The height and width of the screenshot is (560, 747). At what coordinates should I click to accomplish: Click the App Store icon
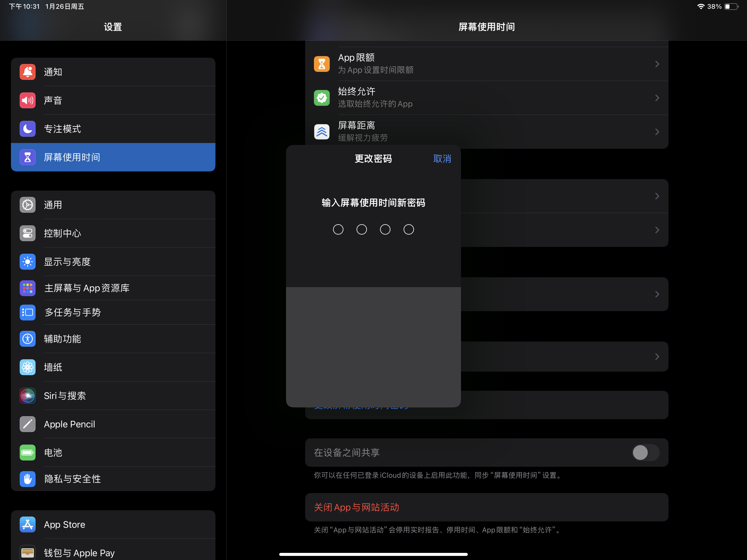(27, 524)
